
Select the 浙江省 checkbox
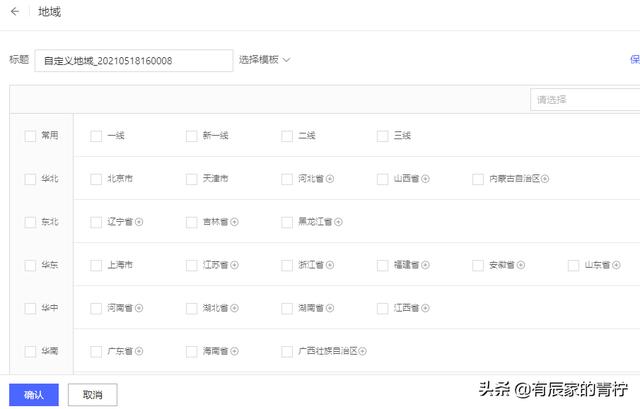287,266
